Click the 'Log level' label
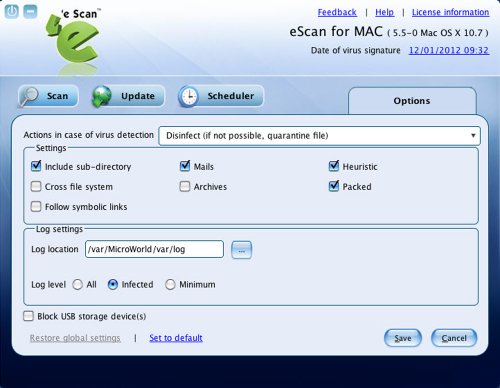This screenshot has height=388, width=500. (x=49, y=285)
